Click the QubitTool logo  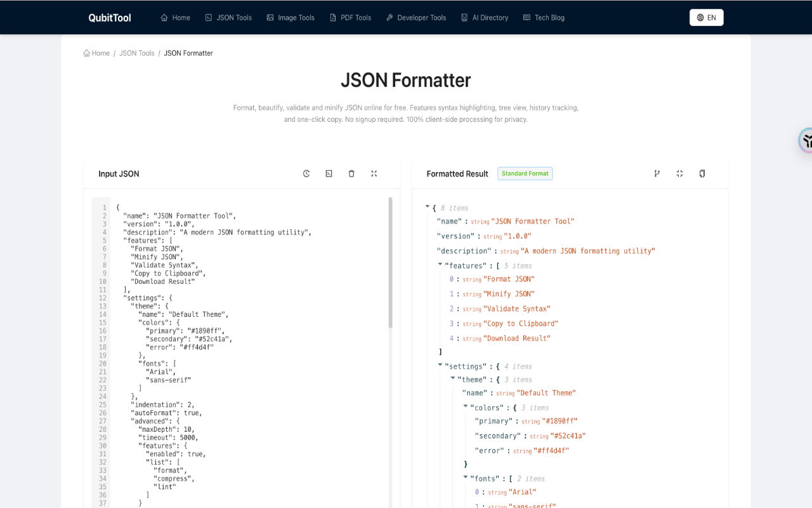(x=110, y=18)
